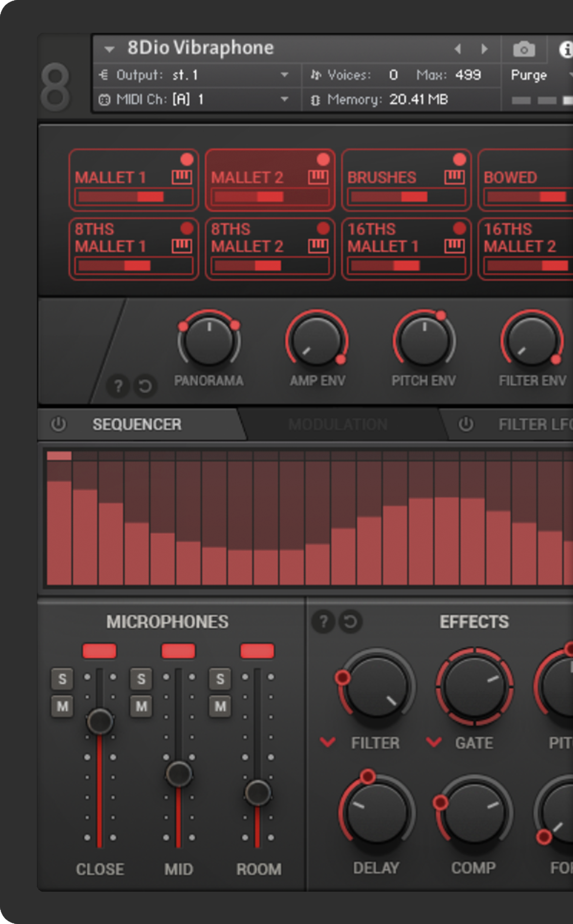Go to the previous instrument preset arrow

coord(458,49)
